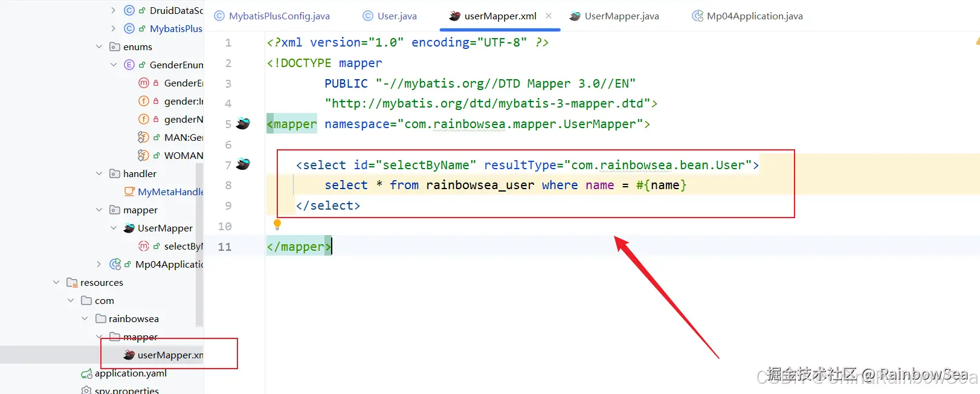Screen dimensions: 980x394
Task: Click the closing </mapper> tag
Action: click(x=299, y=247)
